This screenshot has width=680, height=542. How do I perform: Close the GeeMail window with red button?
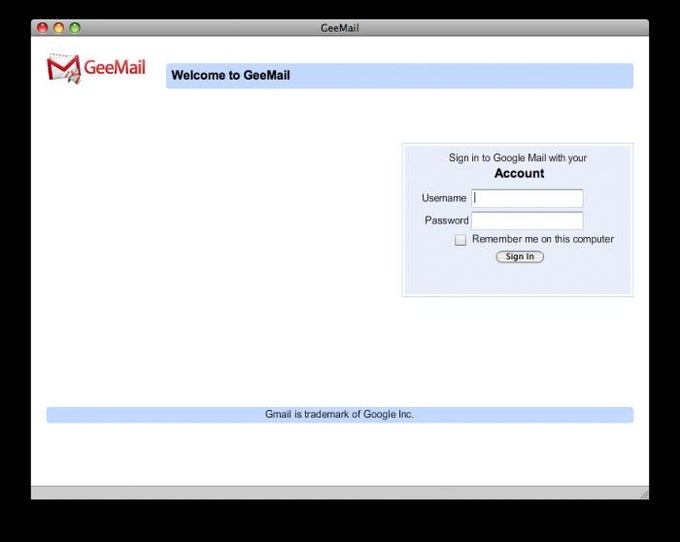pyautogui.click(x=42, y=28)
